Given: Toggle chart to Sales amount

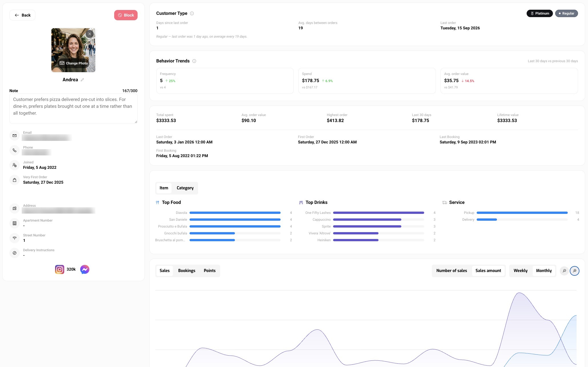Looking at the screenshot, I should pyautogui.click(x=488, y=271).
